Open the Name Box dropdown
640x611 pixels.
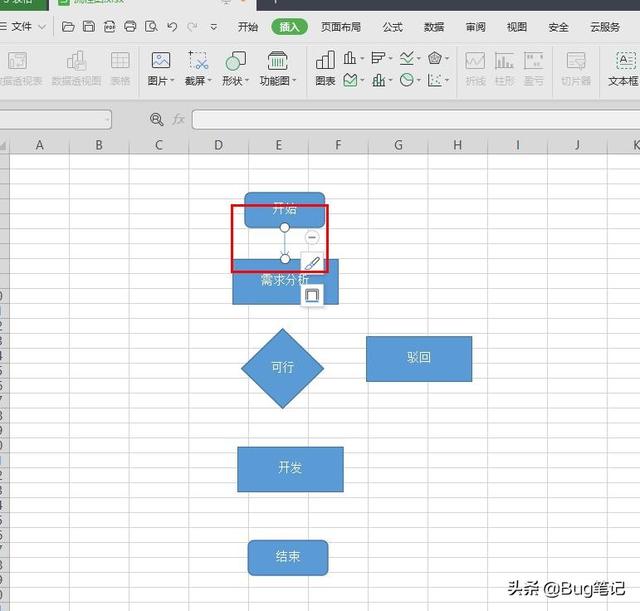click(x=107, y=120)
